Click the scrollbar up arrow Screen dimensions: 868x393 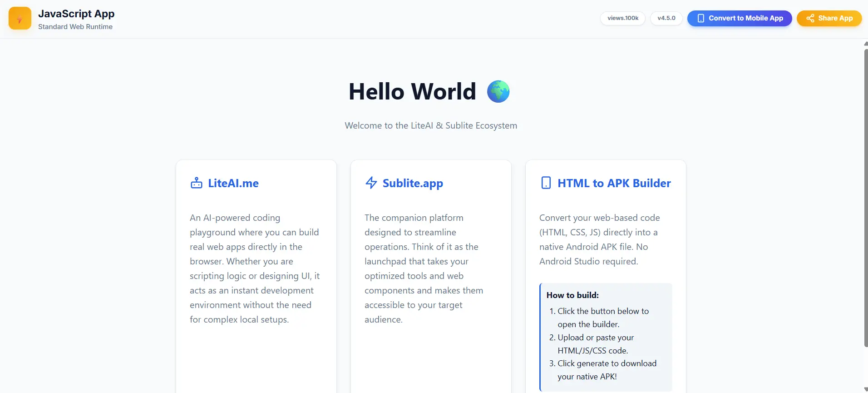click(x=866, y=44)
